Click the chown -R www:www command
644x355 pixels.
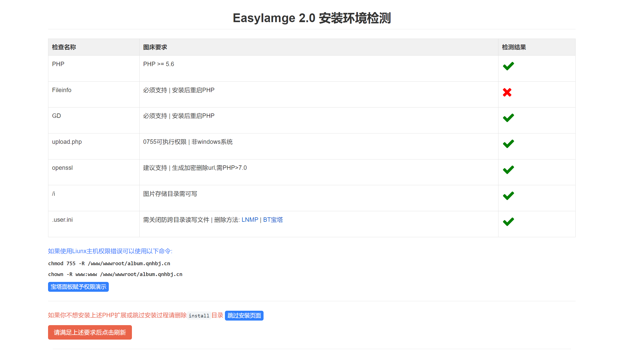point(115,274)
